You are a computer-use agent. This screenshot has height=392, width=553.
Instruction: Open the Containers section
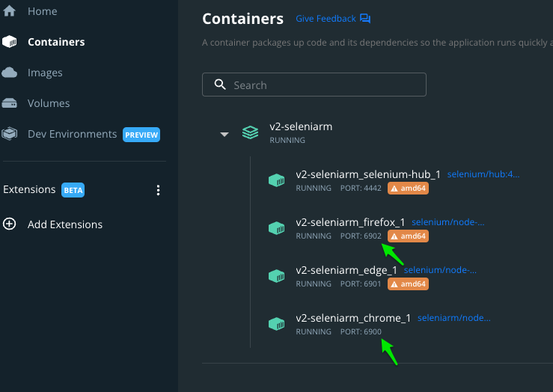56,42
